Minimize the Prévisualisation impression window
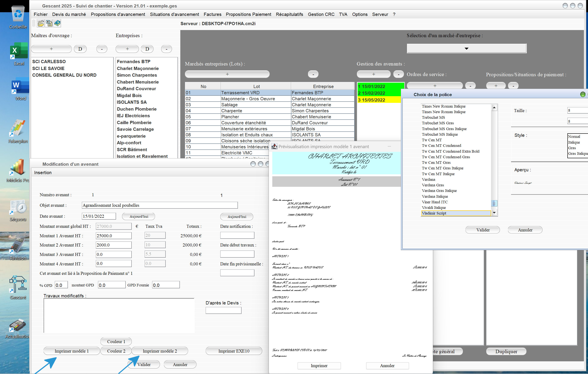588x374 pixels. (389, 146)
